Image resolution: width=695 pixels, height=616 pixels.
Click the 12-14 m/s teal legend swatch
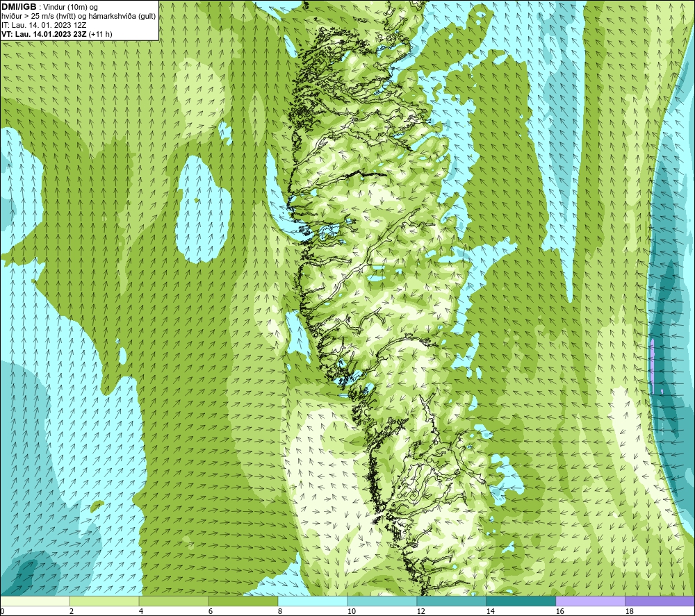coord(451,601)
